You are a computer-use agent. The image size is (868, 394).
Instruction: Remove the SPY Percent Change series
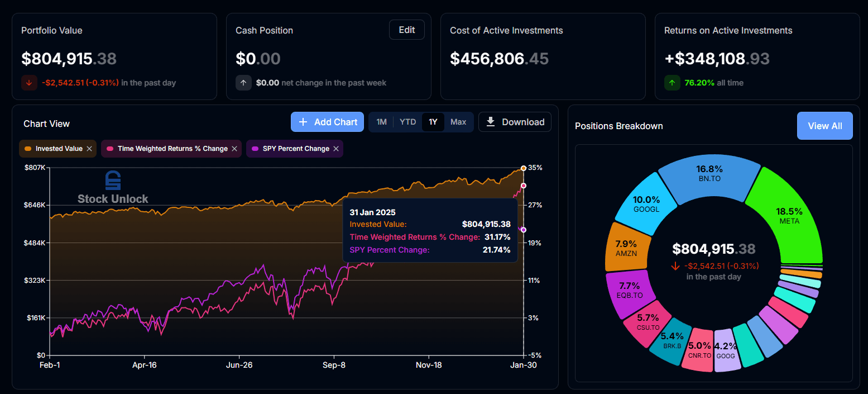tap(336, 149)
